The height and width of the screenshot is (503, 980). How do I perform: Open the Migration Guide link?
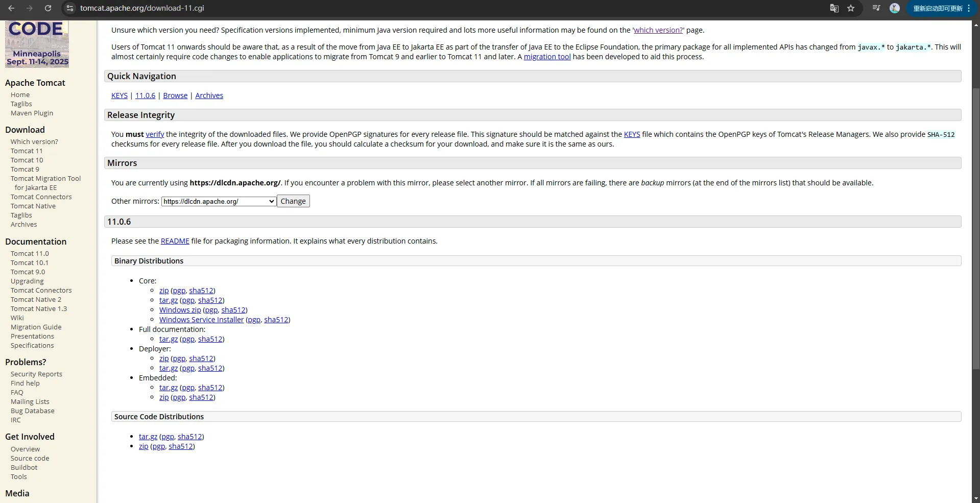36,327
